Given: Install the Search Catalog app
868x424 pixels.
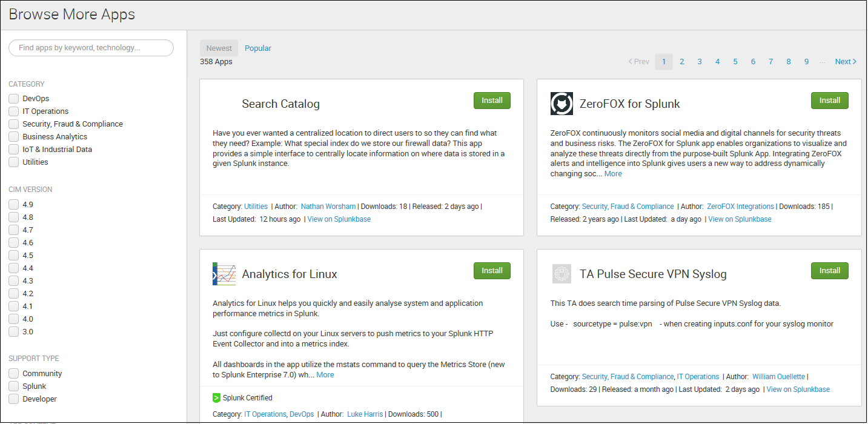Looking at the screenshot, I should [492, 101].
